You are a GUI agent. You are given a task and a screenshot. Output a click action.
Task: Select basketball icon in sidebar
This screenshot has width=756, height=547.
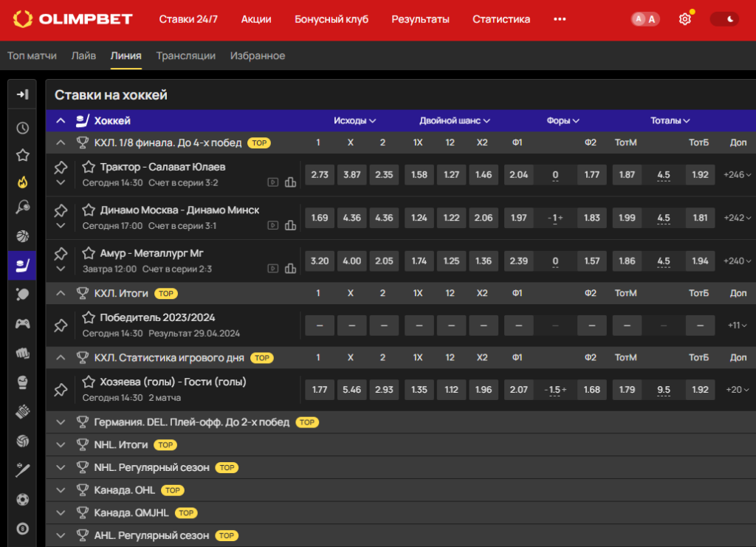pos(22,236)
